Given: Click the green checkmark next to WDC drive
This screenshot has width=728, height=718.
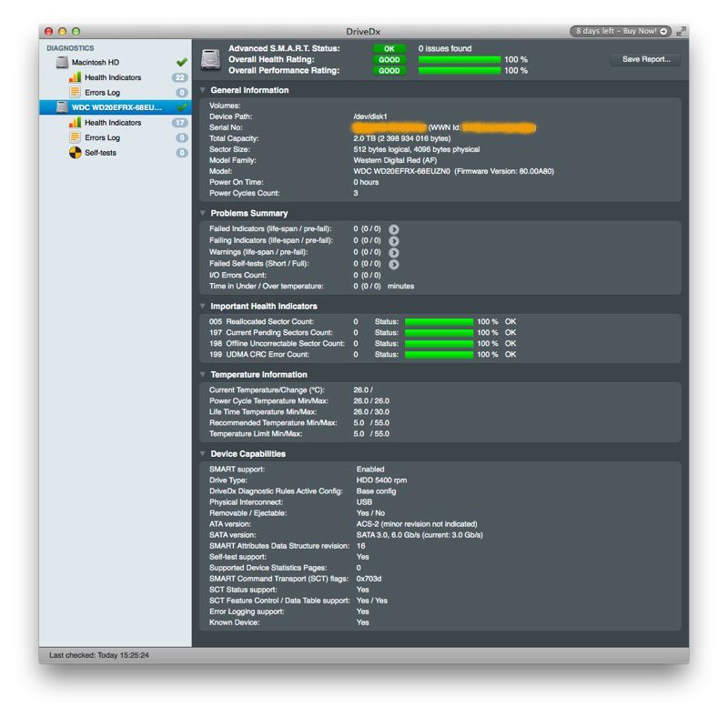Looking at the screenshot, I should coord(182,107).
